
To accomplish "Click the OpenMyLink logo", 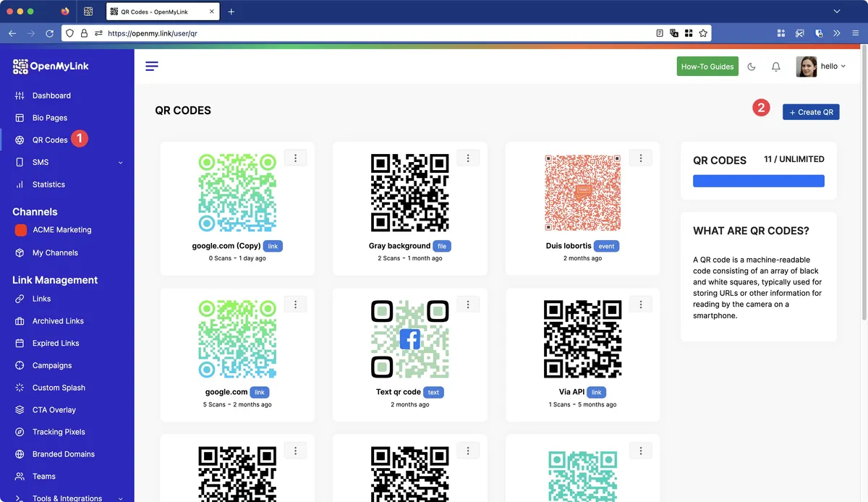I will (51, 67).
